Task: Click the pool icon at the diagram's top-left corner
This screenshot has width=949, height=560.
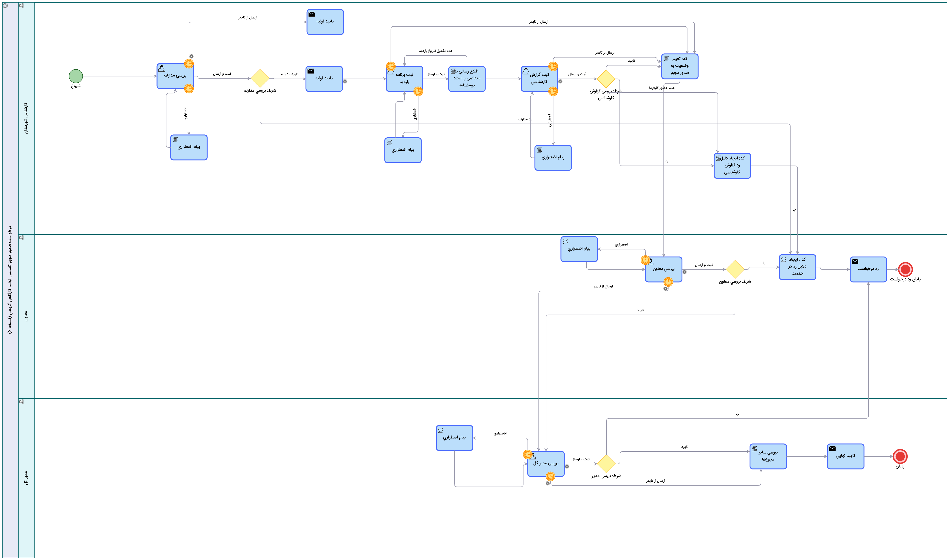Action: click(6, 6)
